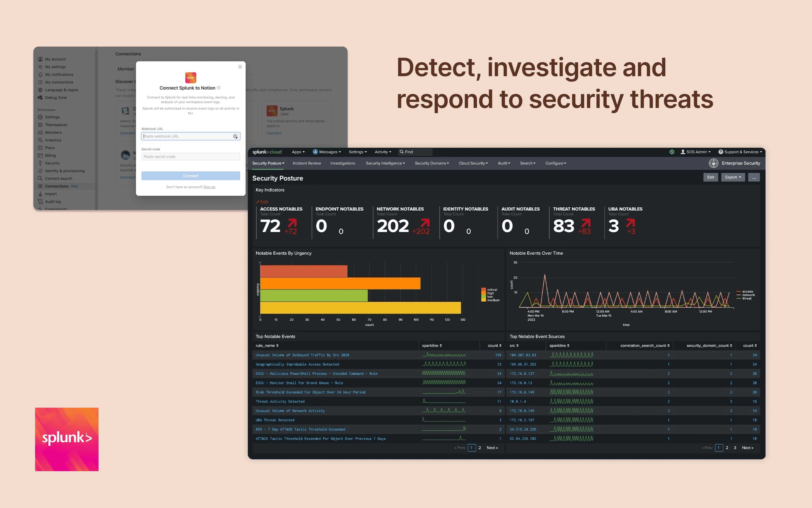The width and height of the screenshot is (812, 508).
Task: Click the critical legend color swatch
Action: pyautogui.click(x=484, y=290)
